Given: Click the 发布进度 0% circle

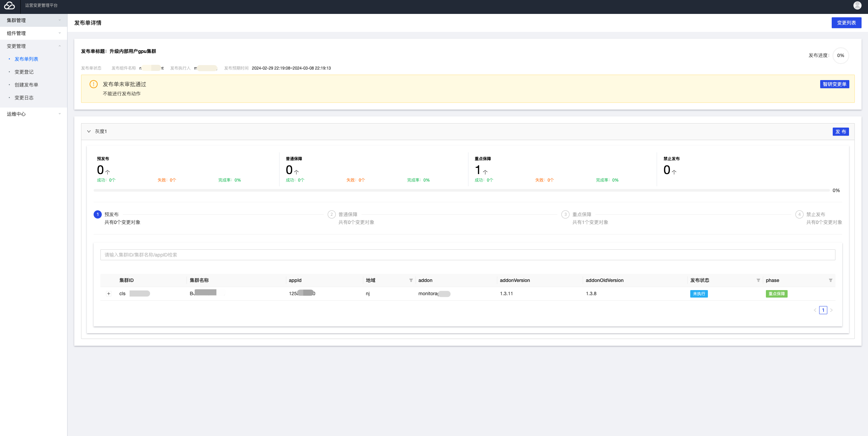Looking at the screenshot, I should click(x=840, y=55).
